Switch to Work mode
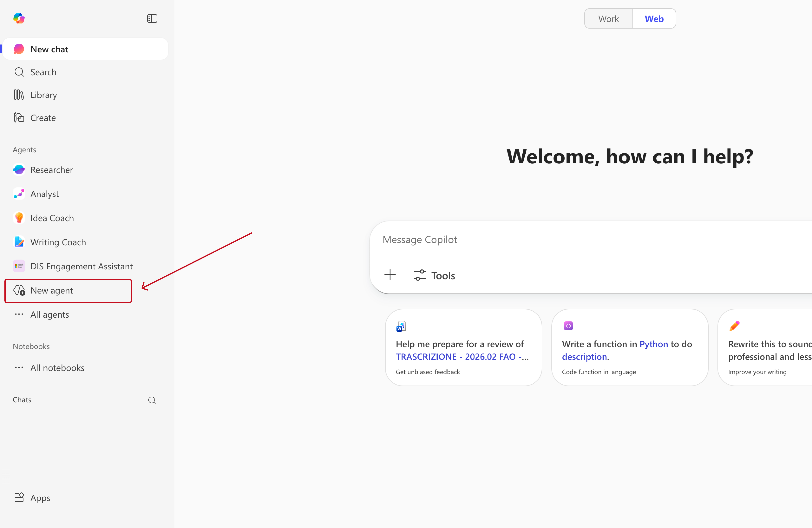812x528 pixels. [608, 18]
